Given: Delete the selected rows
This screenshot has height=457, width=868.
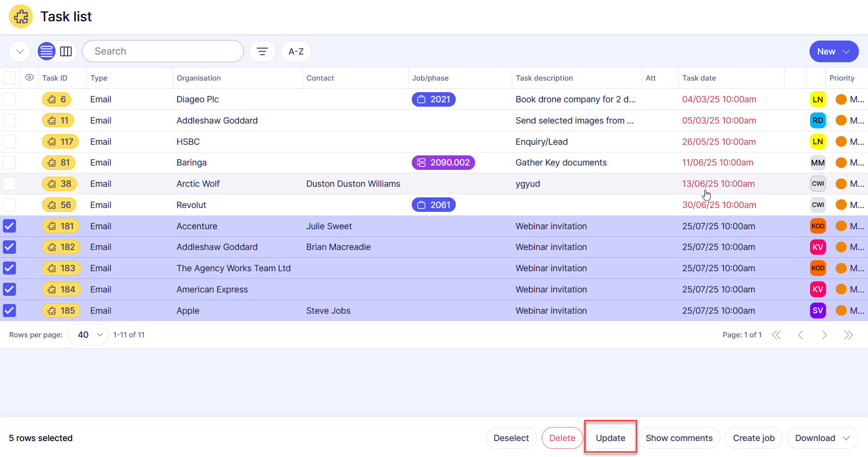Looking at the screenshot, I should pyautogui.click(x=562, y=438).
